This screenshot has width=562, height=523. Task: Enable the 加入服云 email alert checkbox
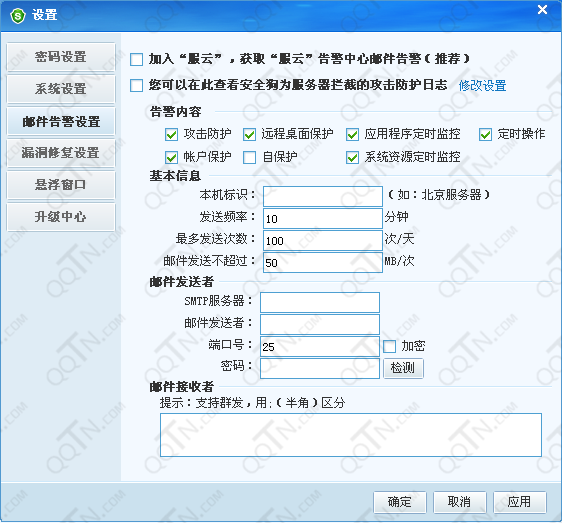137,60
